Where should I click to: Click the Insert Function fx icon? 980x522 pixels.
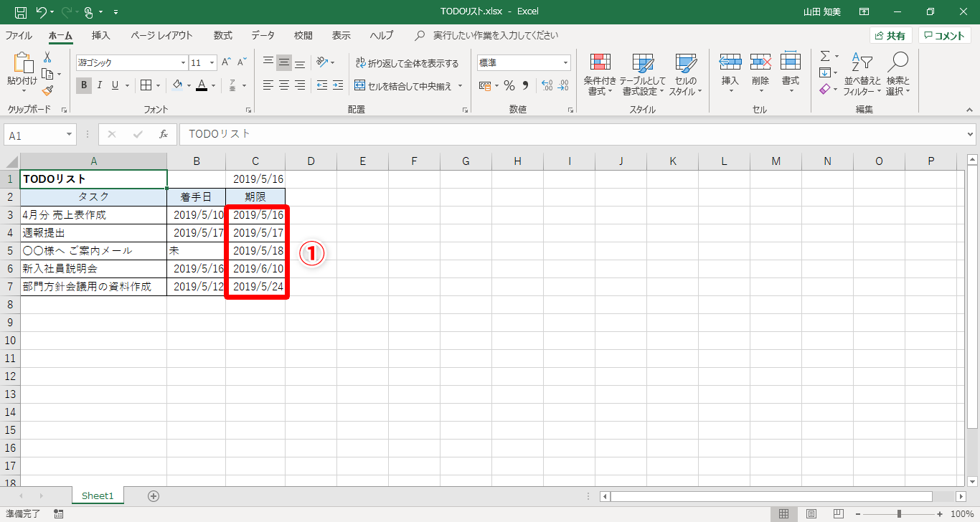[x=164, y=134]
